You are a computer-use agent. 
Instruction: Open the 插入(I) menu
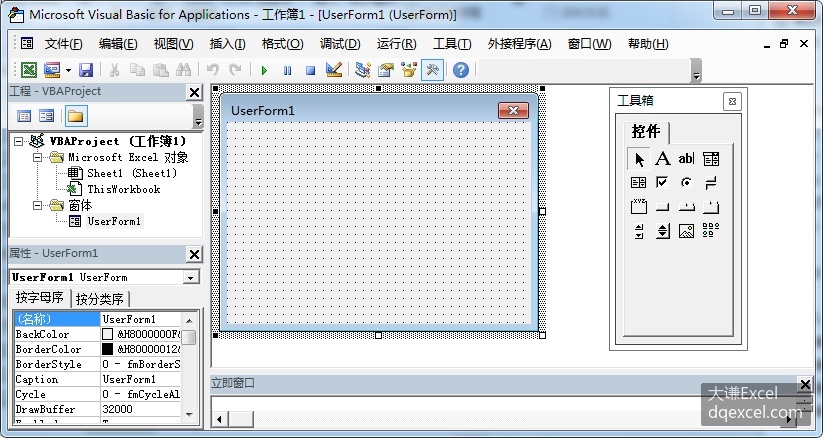[227, 44]
